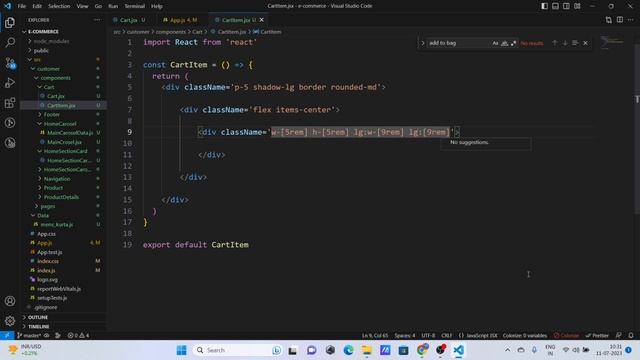Click the editor minimap
The image size is (640, 360).
pyautogui.click(x=613, y=43)
